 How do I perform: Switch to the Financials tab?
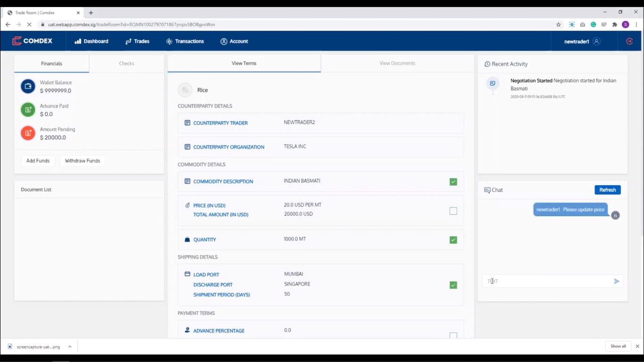pyautogui.click(x=51, y=64)
